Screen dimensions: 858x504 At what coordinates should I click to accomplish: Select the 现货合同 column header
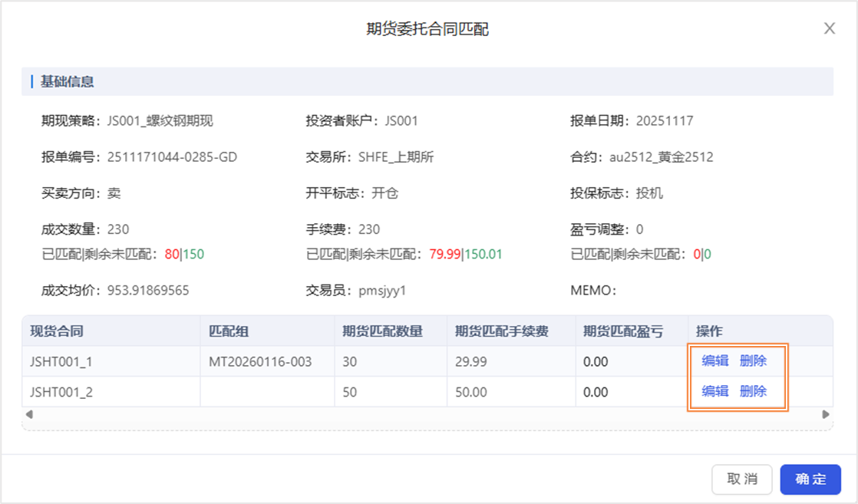57,331
